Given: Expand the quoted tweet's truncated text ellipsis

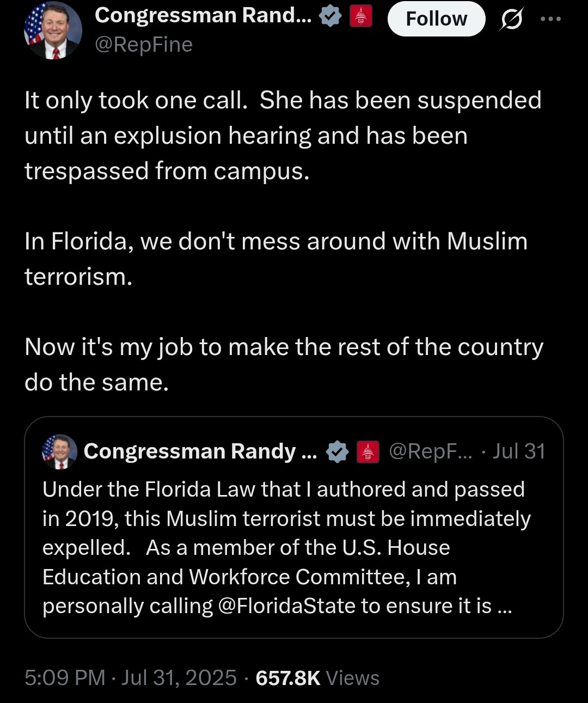Looking at the screenshot, I should click(x=505, y=607).
